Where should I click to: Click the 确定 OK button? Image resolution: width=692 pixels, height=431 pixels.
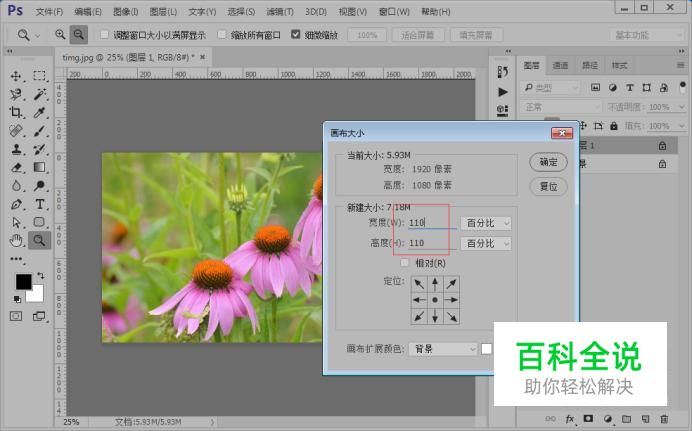(x=549, y=162)
